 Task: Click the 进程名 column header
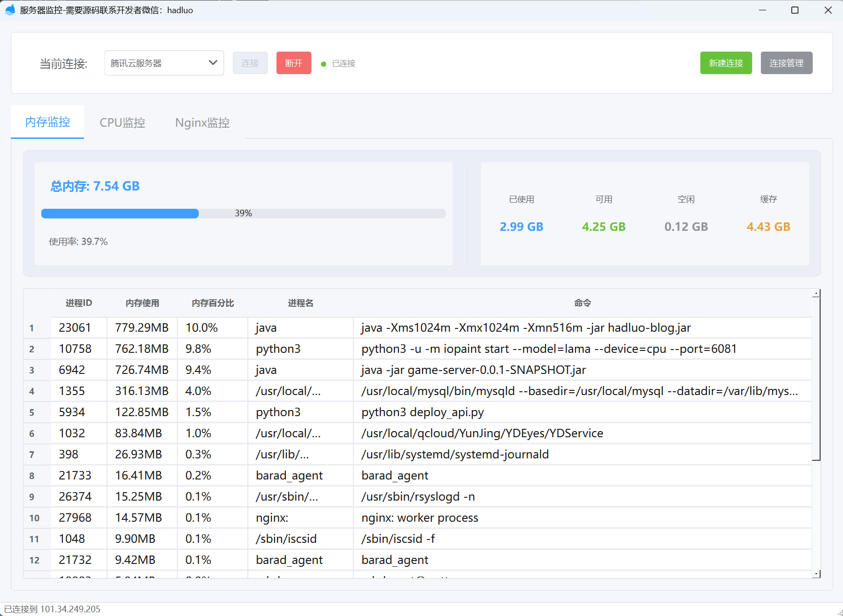pyautogui.click(x=300, y=303)
